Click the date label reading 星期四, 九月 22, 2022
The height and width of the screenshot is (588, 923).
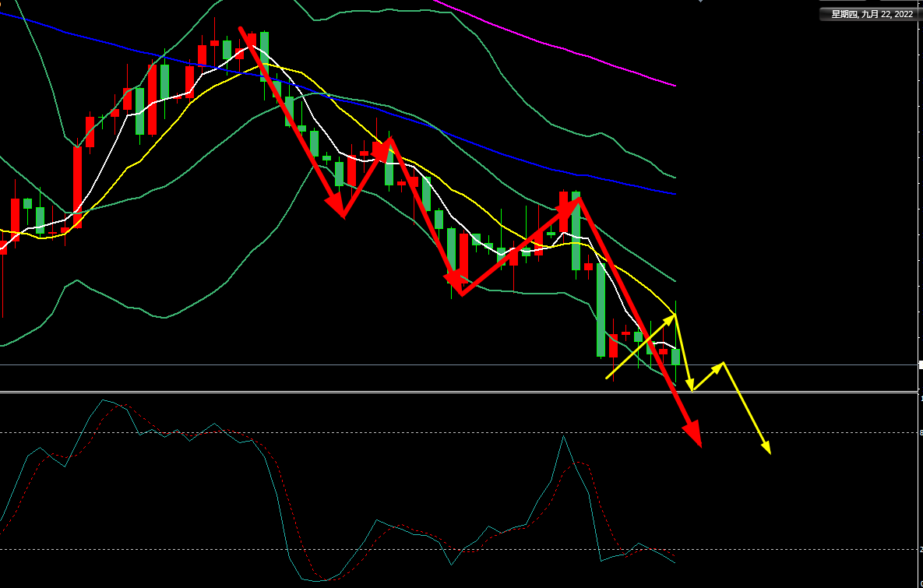[871, 14]
